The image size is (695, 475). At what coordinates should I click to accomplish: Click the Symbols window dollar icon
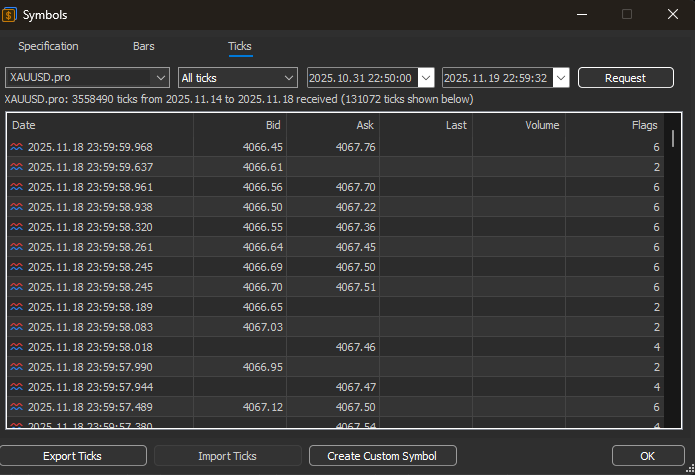[x=9, y=15]
